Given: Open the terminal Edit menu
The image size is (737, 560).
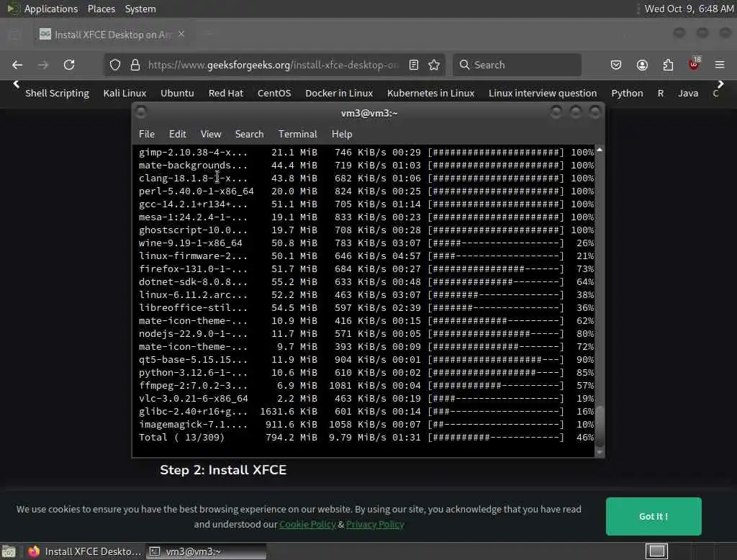Looking at the screenshot, I should click(177, 134).
